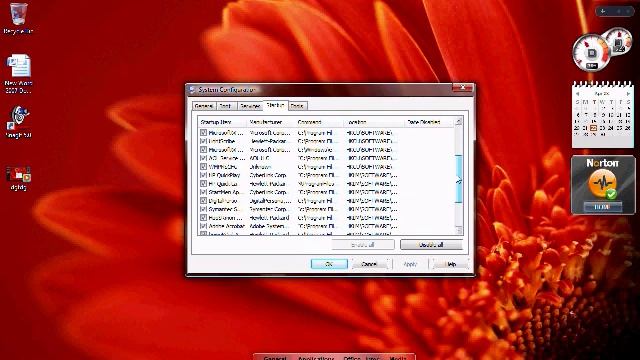
Task: Uncheck the LightScribe startup item
Action: [203, 141]
